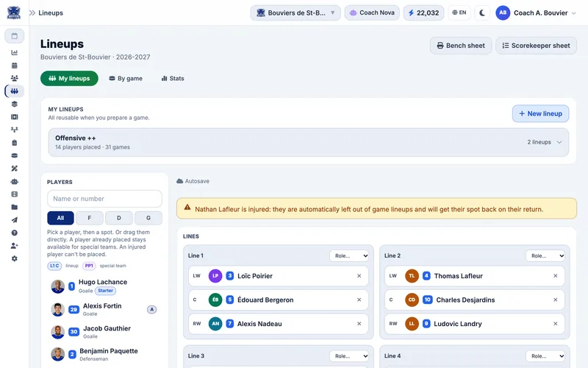Select player Alexis Fortin
This screenshot has height=368, width=588.
[104, 309]
